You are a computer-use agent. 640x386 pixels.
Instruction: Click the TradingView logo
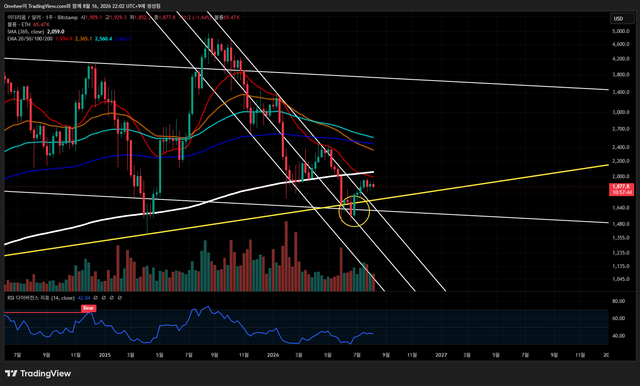click(x=38, y=373)
